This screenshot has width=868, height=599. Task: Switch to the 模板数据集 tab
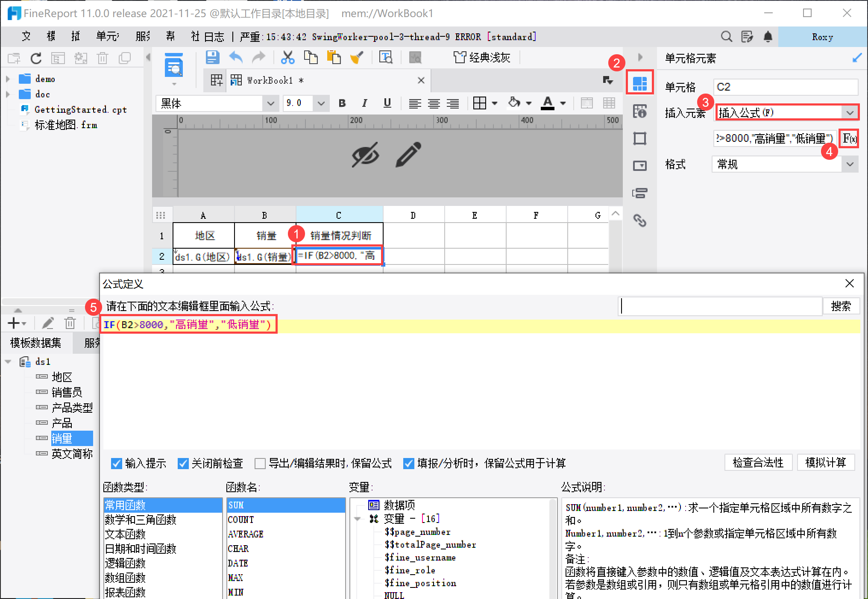pyautogui.click(x=36, y=343)
